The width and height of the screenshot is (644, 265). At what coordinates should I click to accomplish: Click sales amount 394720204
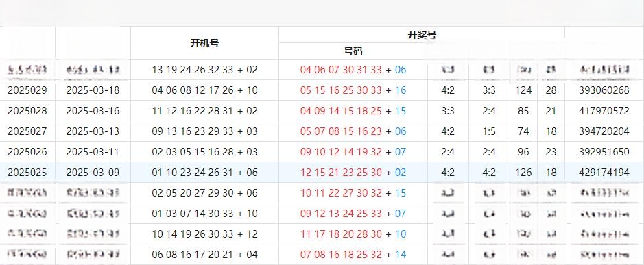tap(604, 131)
